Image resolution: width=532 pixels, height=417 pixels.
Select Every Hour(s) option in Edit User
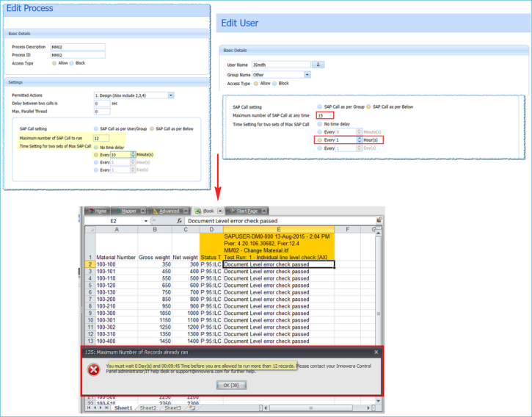tap(320, 140)
